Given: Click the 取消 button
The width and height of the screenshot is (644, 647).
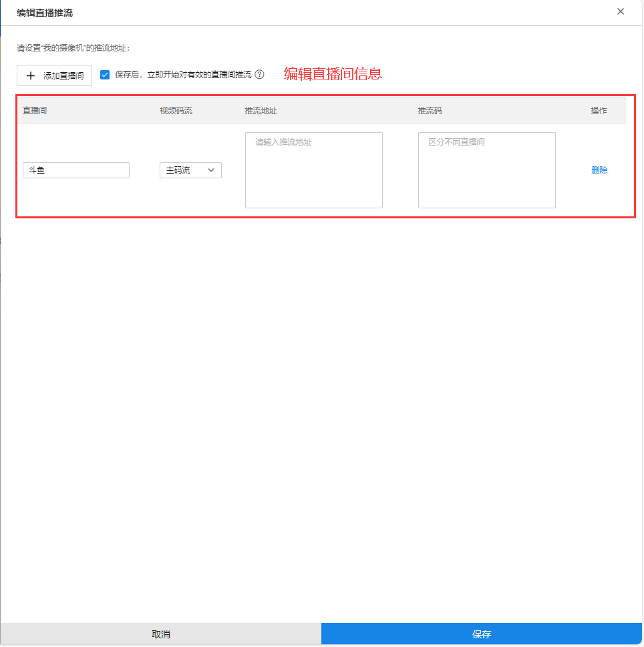Looking at the screenshot, I should point(161,634).
